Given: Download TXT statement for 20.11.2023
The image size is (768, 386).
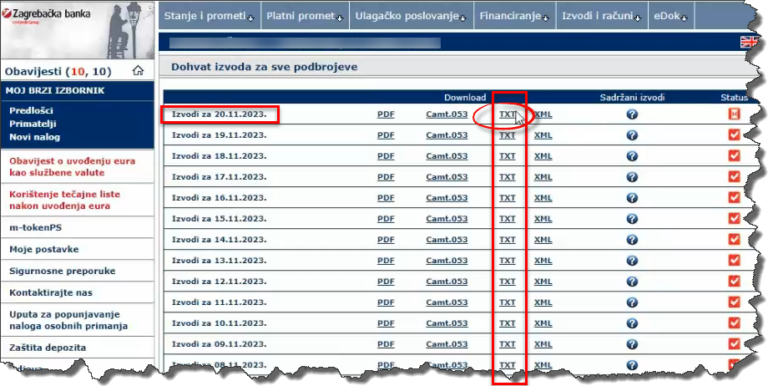Looking at the screenshot, I should (507, 115).
